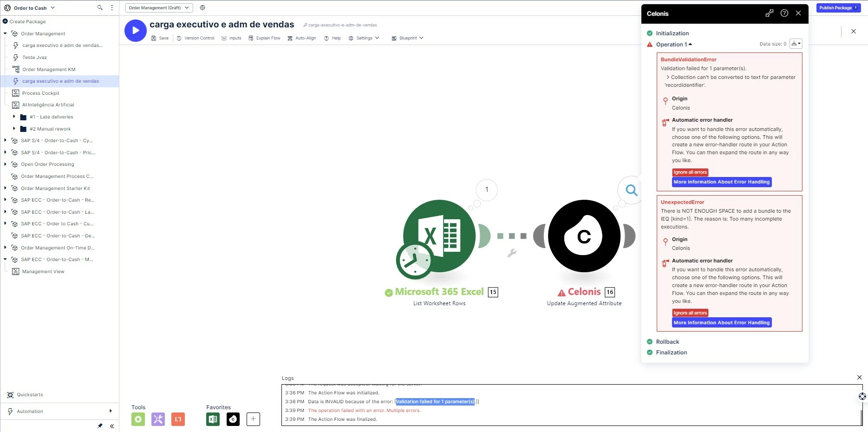Expand Open Order Processing package
Viewport: 868px width, 432px height.
[5, 164]
